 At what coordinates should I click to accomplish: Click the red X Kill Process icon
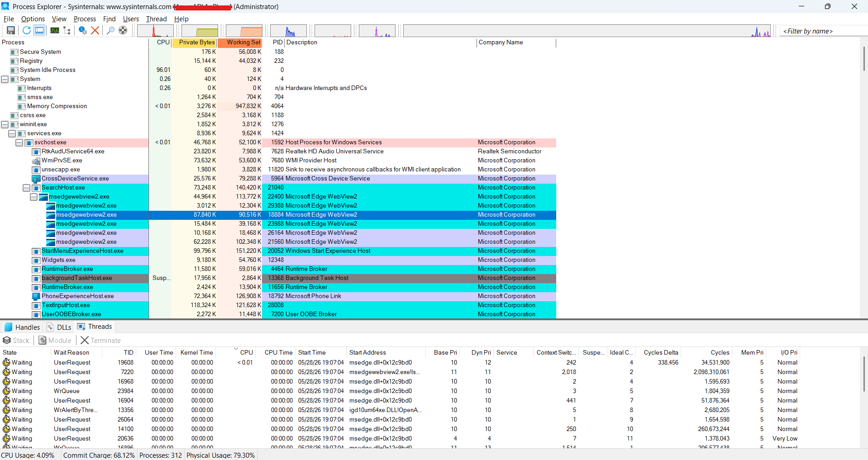tap(95, 30)
